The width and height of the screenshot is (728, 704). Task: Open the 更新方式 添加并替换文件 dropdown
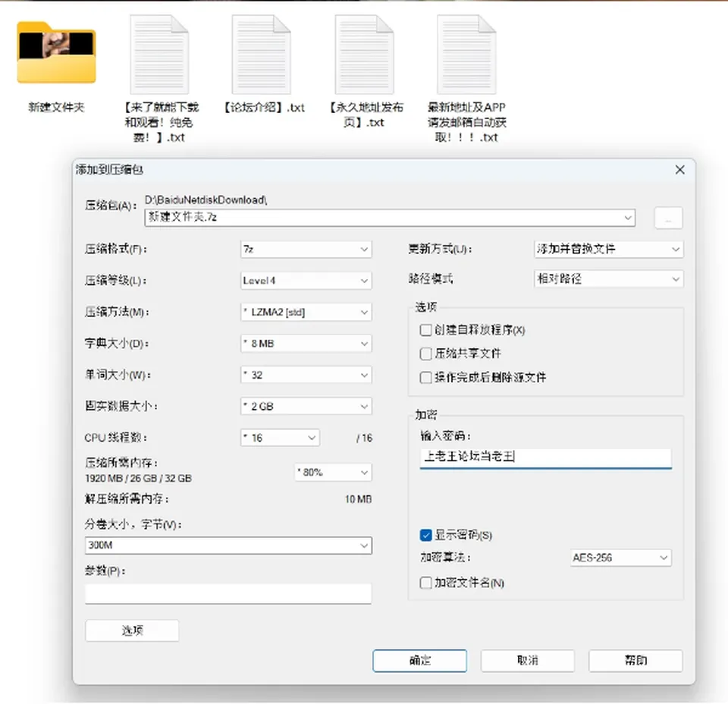608,249
